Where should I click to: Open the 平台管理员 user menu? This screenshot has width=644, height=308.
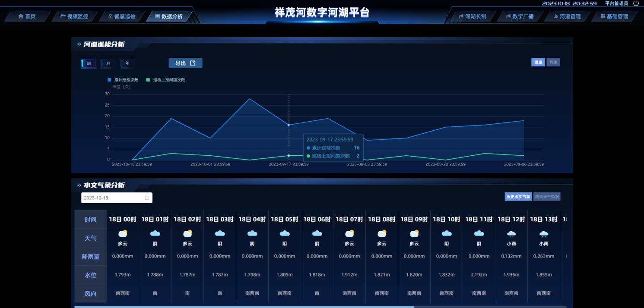[616, 3]
